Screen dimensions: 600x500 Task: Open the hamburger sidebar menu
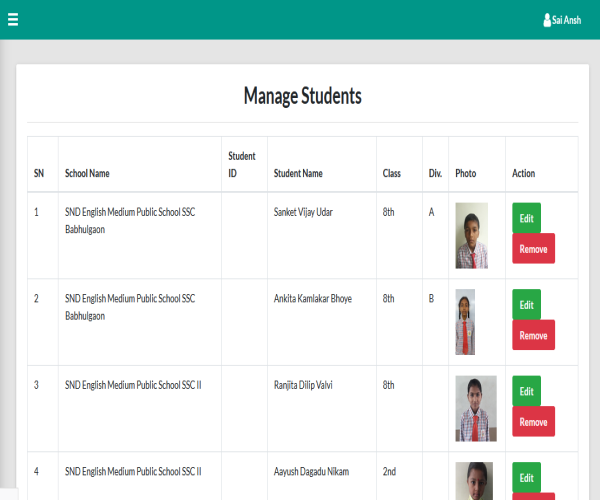(x=13, y=20)
